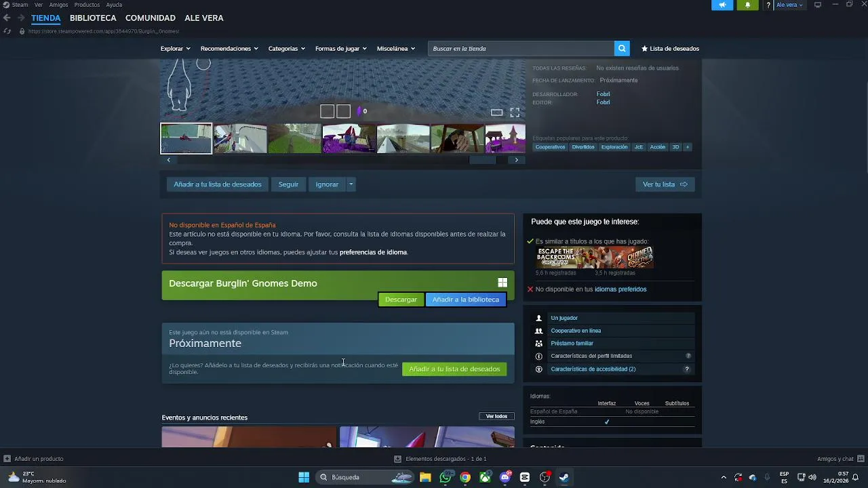Image resolution: width=868 pixels, height=488 pixels.
Task: Click the Cooperativos tag
Action: click(550, 147)
